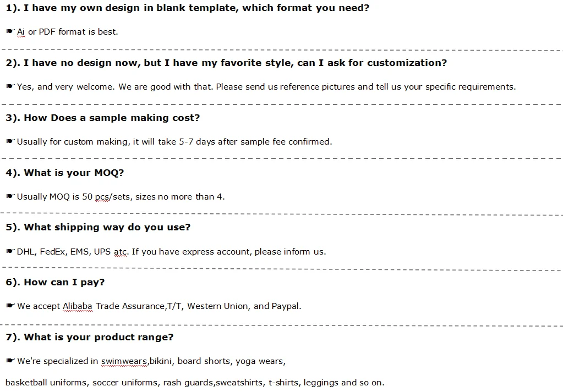The image size is (563, 392).
Task: Click the hand icon beside "Yes, and very welcome"
Action: 10,86
